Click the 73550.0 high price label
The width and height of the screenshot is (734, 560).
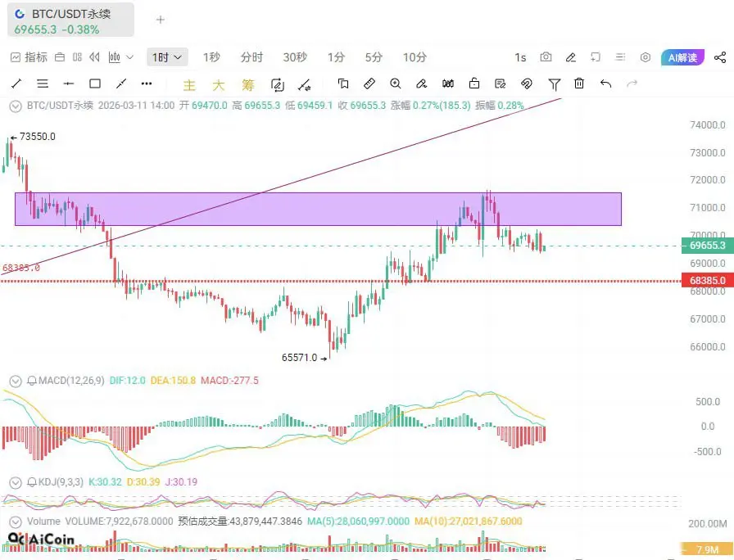[x=38, y=137]
